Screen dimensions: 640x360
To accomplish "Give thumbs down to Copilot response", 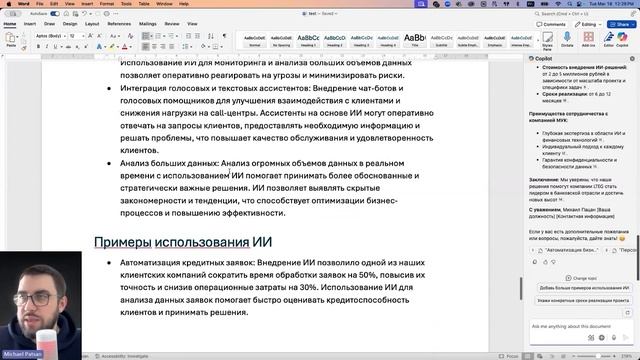I will click(x=553, y=262).
